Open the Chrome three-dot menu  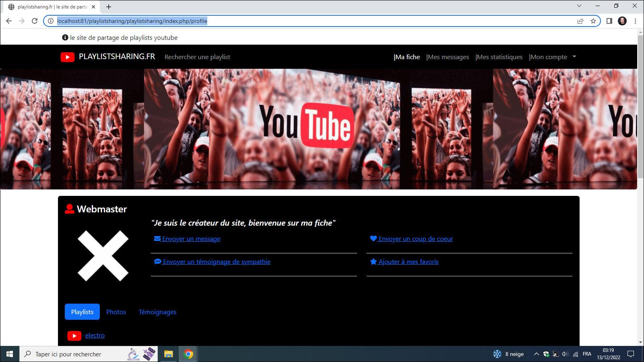coord(635,21)
